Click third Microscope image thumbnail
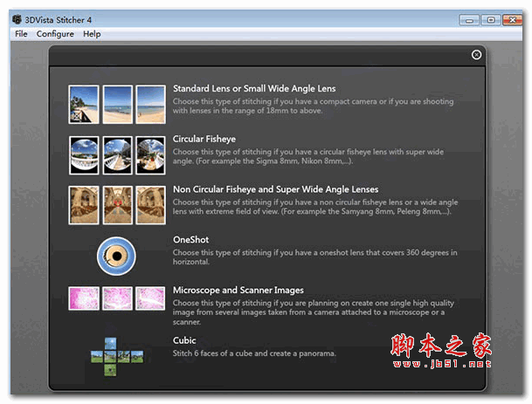Viewport: 532px width, 404px height. [x=150, y=298]
